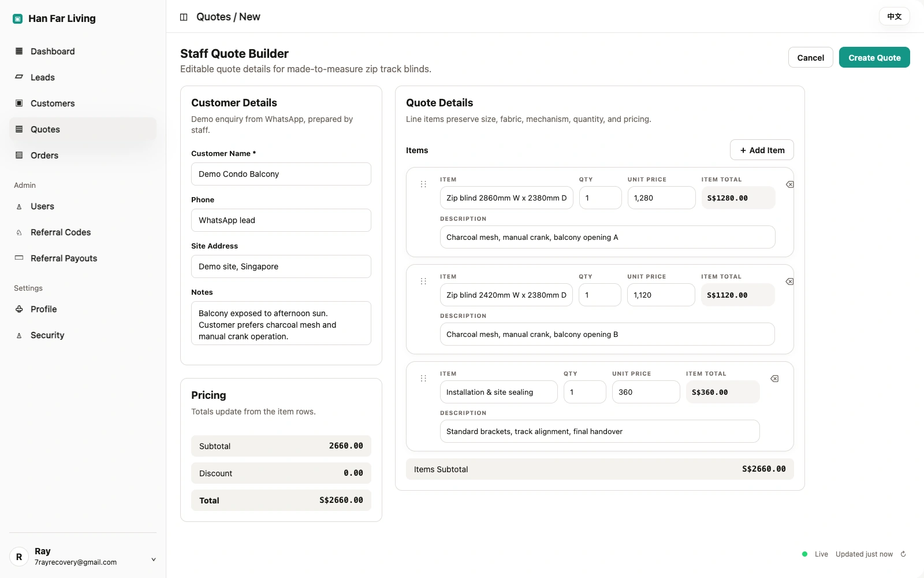The width and height of the screenshot is (924, 578).
Task: Click into the Notes text area
Action: click(281, 323)
